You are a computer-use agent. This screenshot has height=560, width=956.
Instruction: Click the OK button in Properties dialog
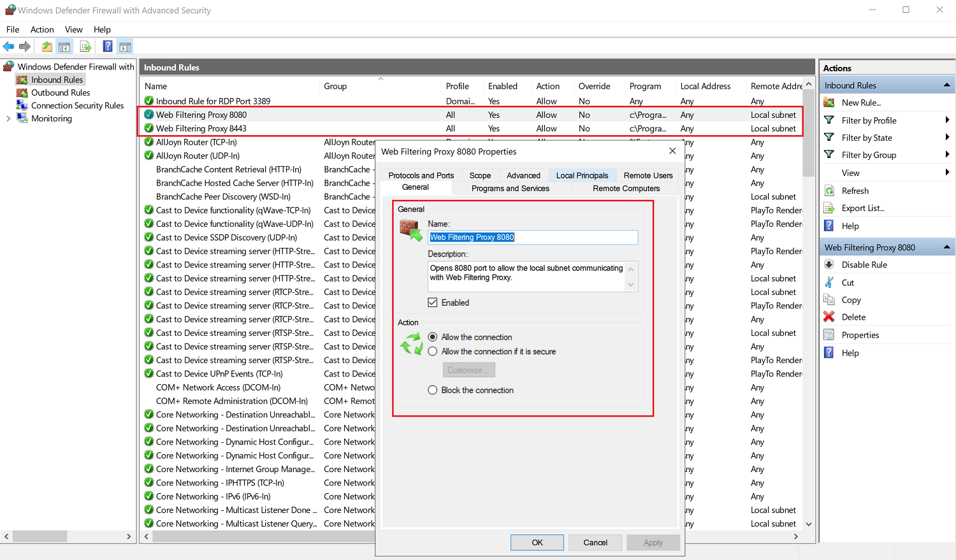pyautogui.click(x=537, y=542)
